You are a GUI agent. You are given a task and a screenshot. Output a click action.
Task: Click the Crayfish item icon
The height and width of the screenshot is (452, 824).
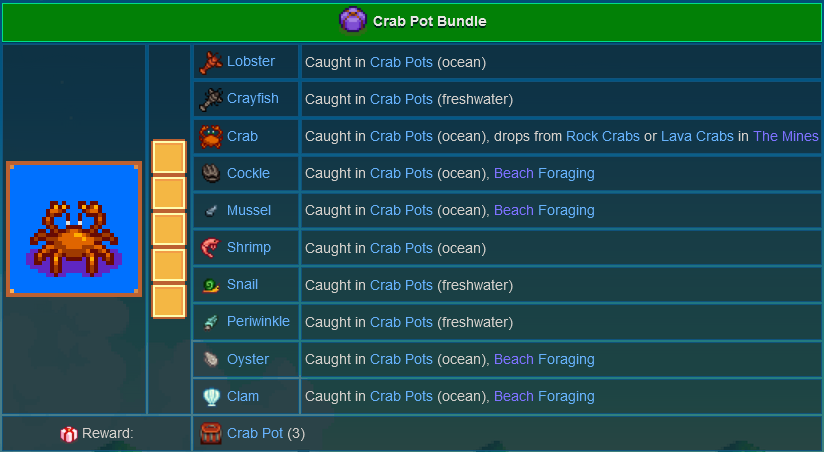pos(210,99)
